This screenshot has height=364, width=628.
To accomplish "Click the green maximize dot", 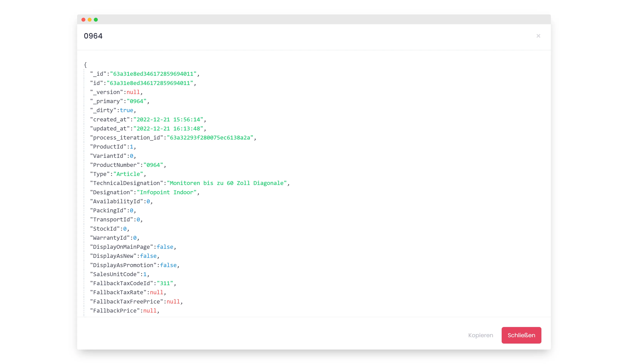I will click(96, 20).
